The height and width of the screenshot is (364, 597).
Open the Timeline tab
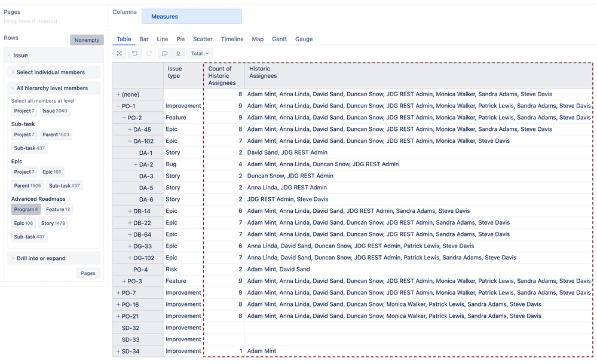(232, 39)
